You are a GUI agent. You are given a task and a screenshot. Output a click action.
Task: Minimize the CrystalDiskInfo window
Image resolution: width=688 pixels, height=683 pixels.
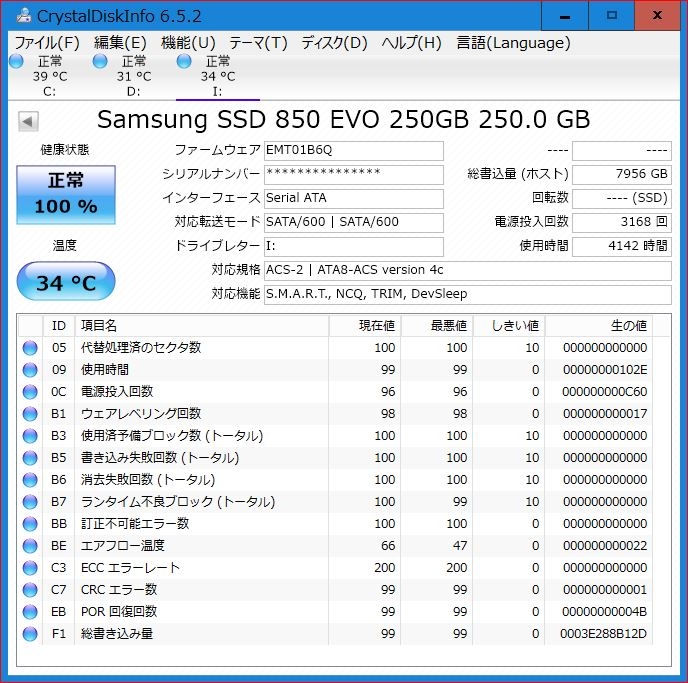coord(565,16)
